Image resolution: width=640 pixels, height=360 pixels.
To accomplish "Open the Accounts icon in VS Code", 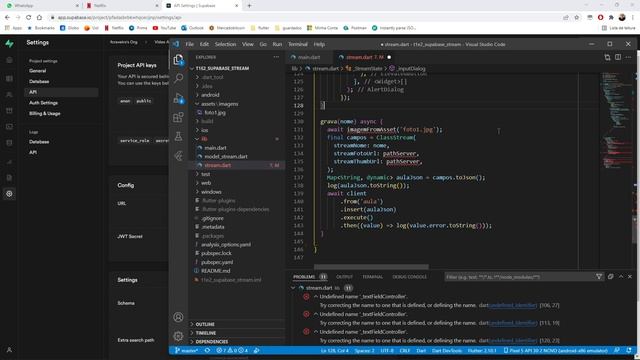I will pyautogui.click(x=178, y=317).
